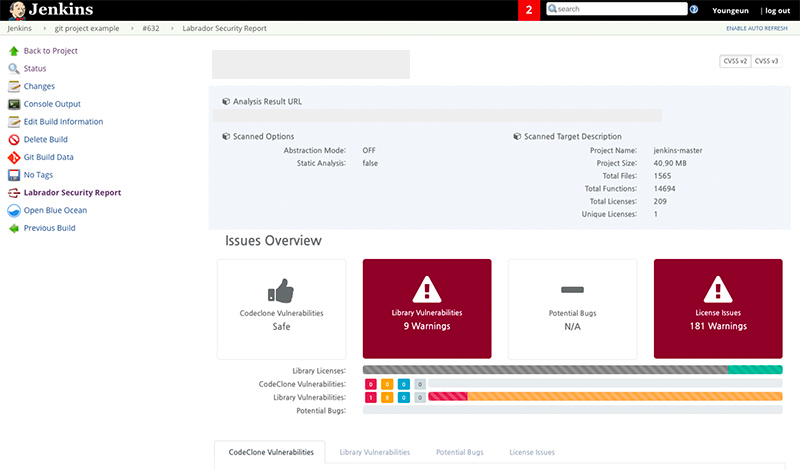Click the thumbs-up Codeclone Vulnerabilities icon
This screenshot has width=800, height=470.
[281, 290]
